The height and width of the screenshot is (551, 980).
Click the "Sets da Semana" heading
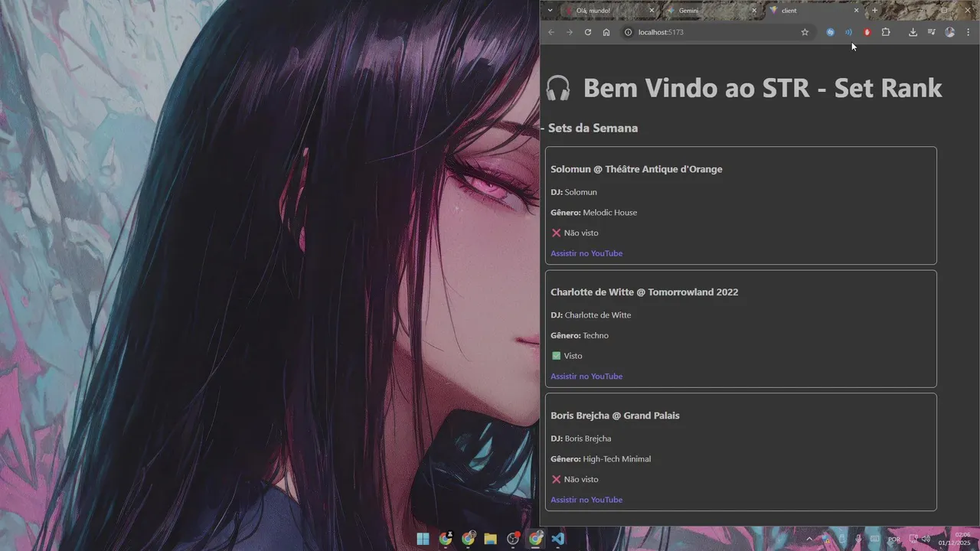[x=593, y=128]
